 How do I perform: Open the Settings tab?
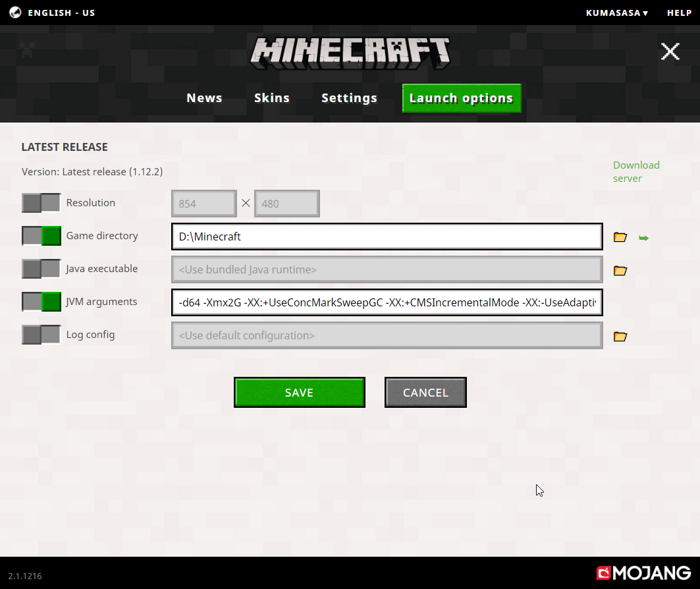click(x=349, y=98)
